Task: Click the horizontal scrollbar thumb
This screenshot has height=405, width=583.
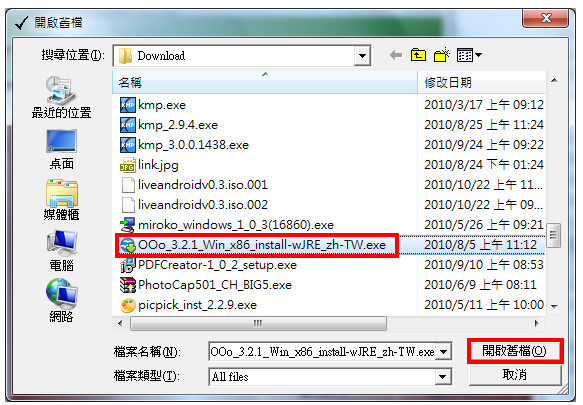Action: [258, 323]
